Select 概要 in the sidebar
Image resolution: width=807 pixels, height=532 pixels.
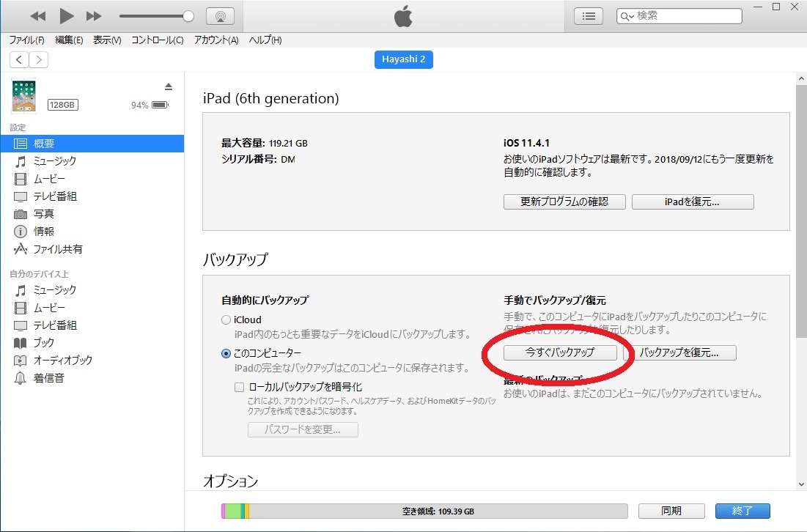[x=92, y=144]
